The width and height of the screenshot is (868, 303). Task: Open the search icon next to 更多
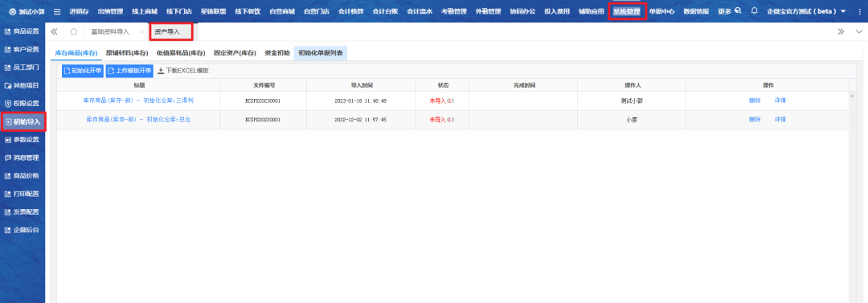(x=737, y=11)
